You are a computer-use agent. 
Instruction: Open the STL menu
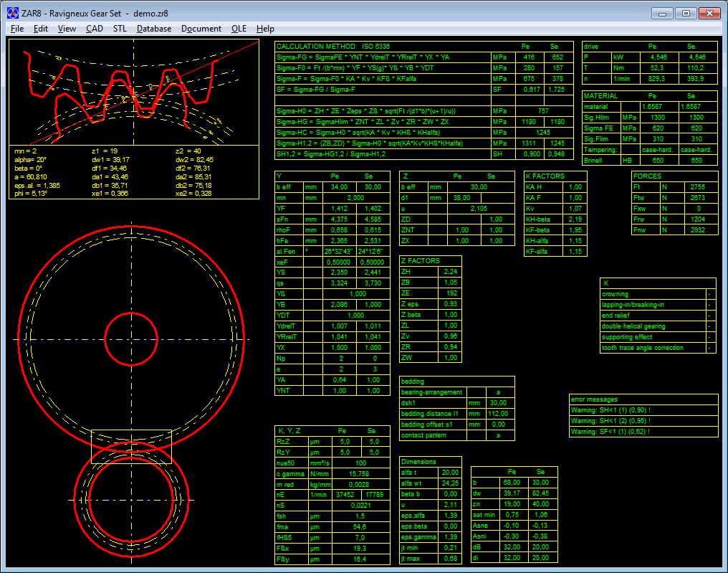click(120, 29)
